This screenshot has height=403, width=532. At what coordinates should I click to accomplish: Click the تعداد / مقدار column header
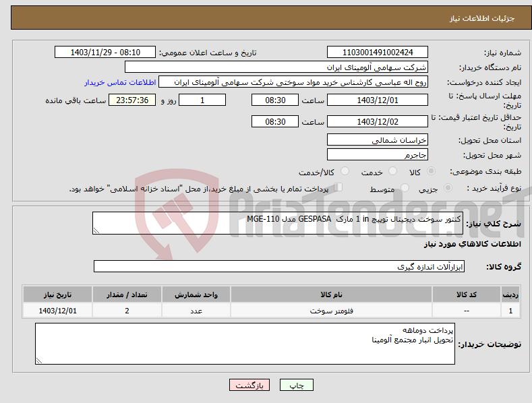tap(127, 294)
